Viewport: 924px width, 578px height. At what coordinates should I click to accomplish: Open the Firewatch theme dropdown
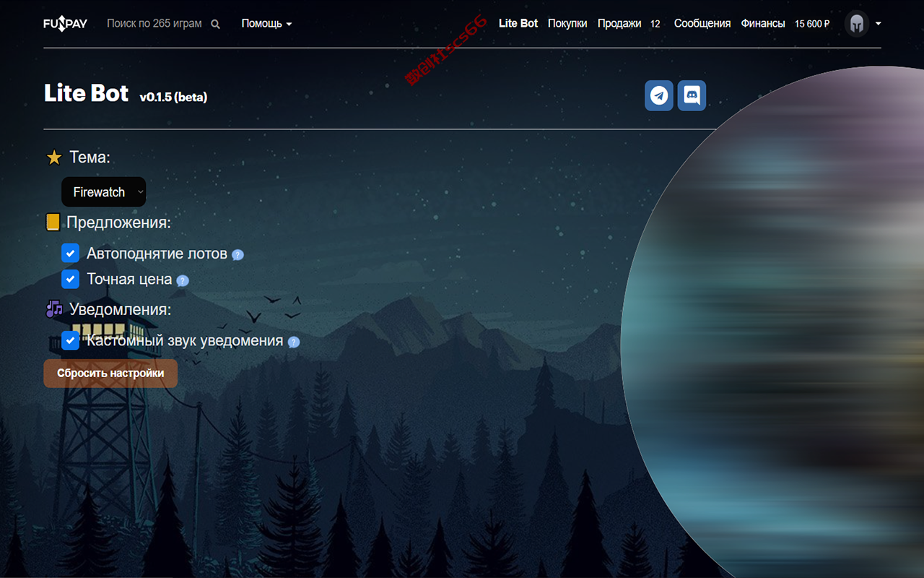[x=104, y=192]
